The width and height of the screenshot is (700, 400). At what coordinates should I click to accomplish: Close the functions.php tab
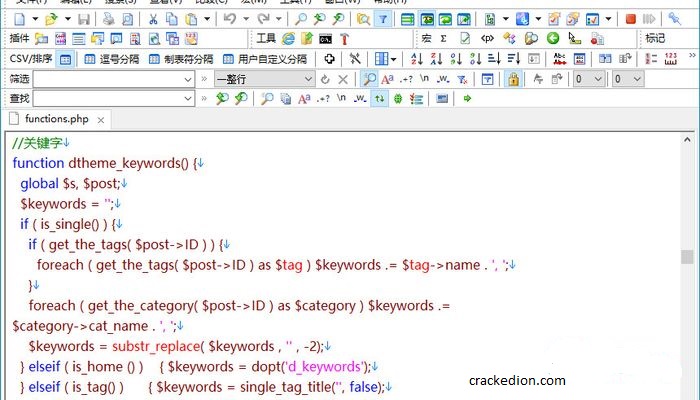101,120
